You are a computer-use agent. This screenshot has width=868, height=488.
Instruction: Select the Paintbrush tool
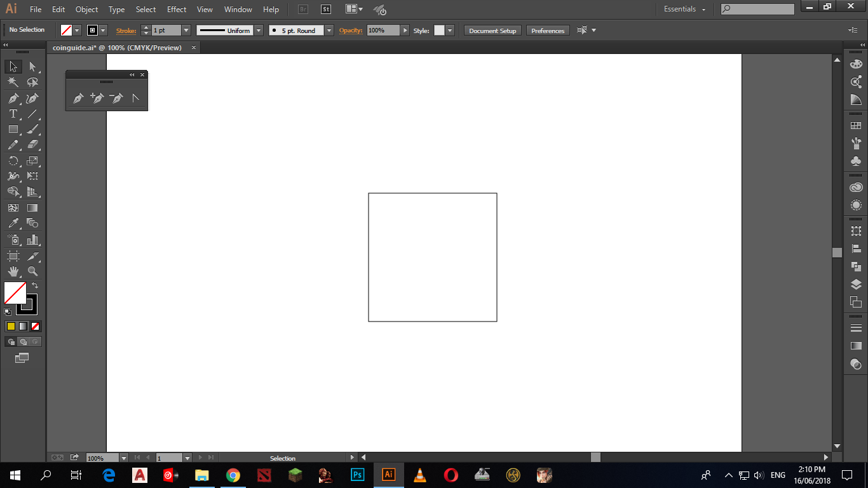32,129
